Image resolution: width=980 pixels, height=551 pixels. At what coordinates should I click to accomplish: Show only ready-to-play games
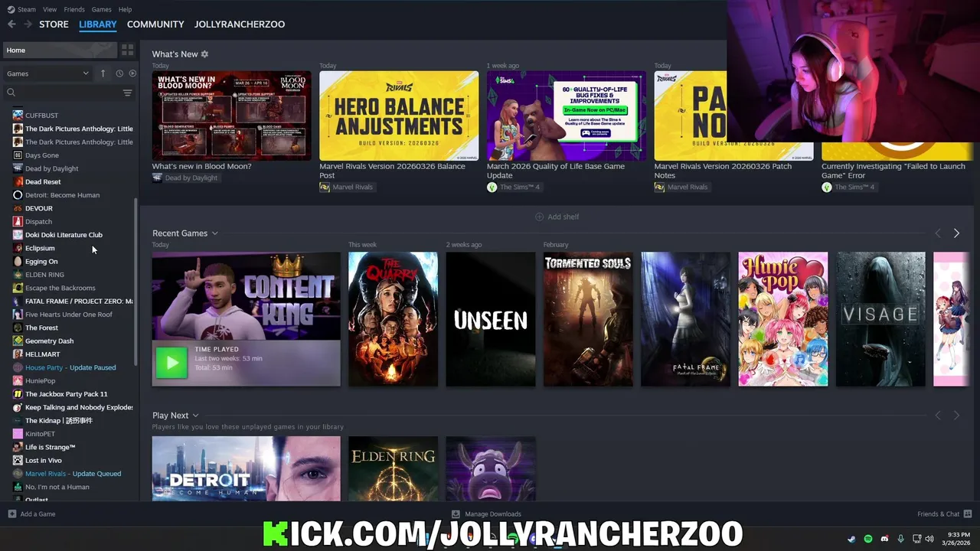[132, 73]
